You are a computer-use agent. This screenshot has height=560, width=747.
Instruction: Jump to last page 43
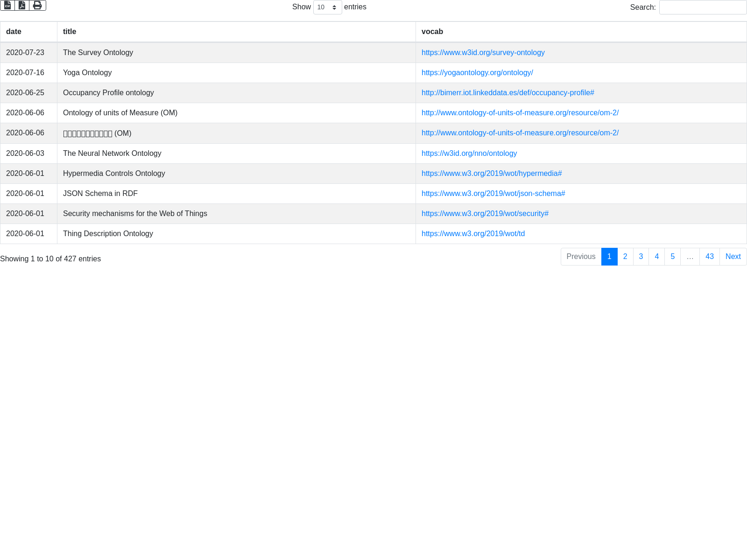click(x=709, y=257)
